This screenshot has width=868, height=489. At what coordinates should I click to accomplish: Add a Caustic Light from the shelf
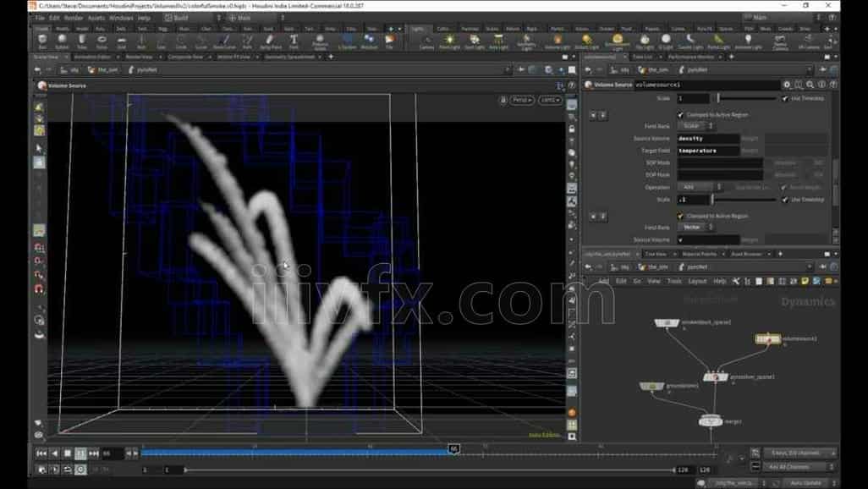(x=690, y=41)
